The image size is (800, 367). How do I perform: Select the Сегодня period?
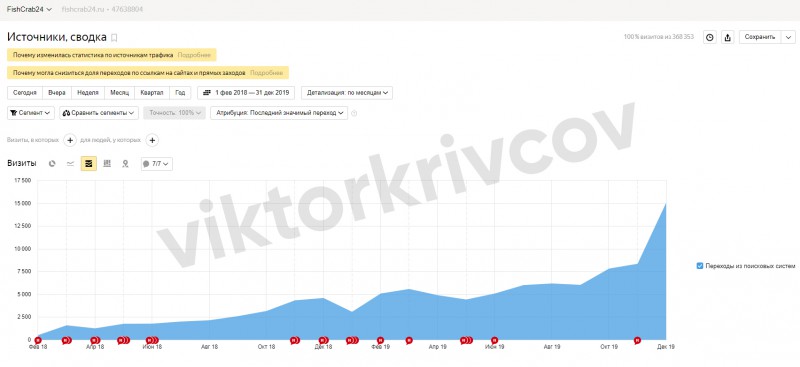coord(24,93)
